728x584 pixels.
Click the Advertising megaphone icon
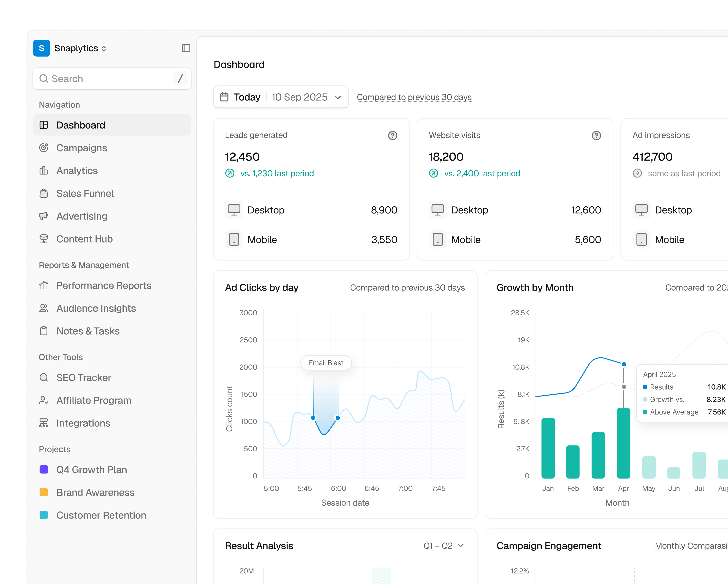click(x=44, y=216)
